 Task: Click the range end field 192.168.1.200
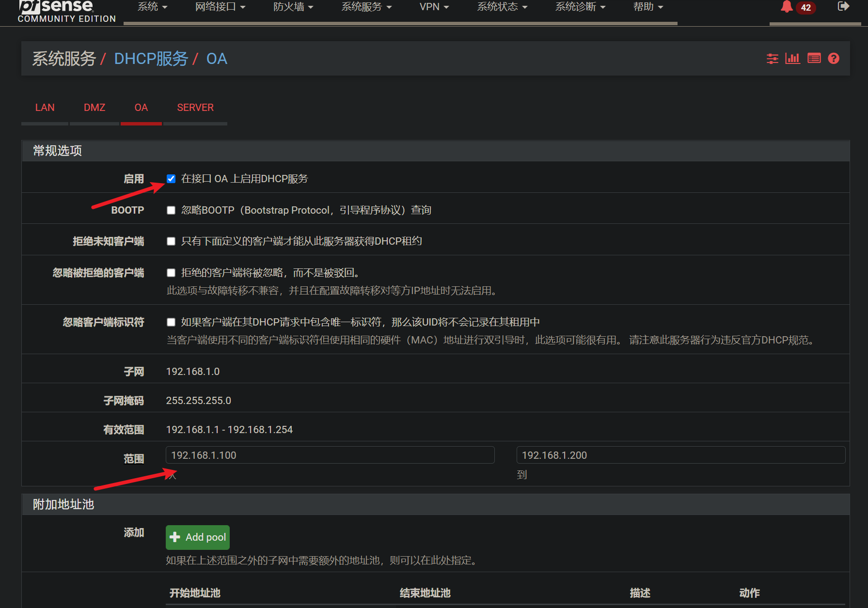(681, 455)
